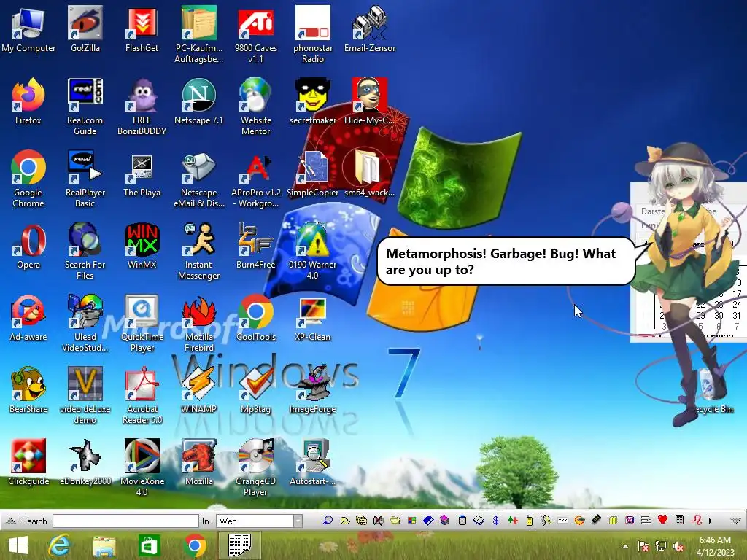Launch SimpleCopier shortcut
The image size is (747, 560).
pos(312,174)
